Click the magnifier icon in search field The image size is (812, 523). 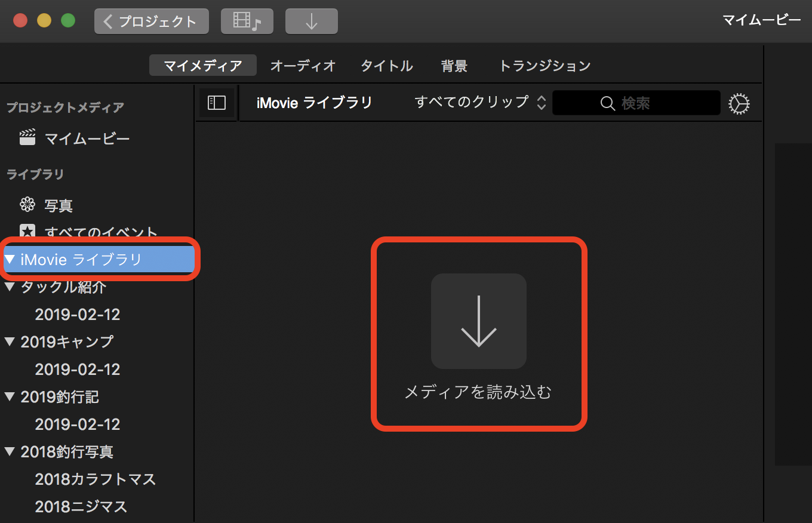607,103
